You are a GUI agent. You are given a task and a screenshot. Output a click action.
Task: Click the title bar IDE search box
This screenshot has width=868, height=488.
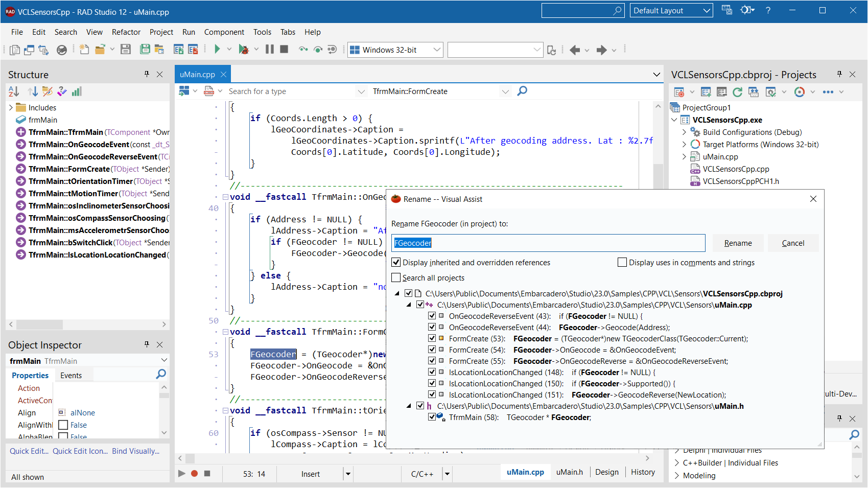tap(583, 11)
